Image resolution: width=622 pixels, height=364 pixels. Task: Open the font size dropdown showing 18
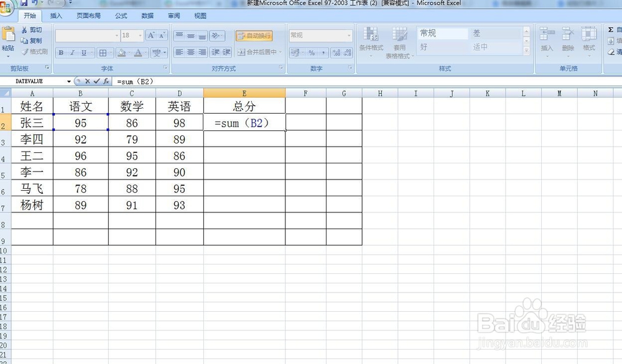[x=140, y=35]
